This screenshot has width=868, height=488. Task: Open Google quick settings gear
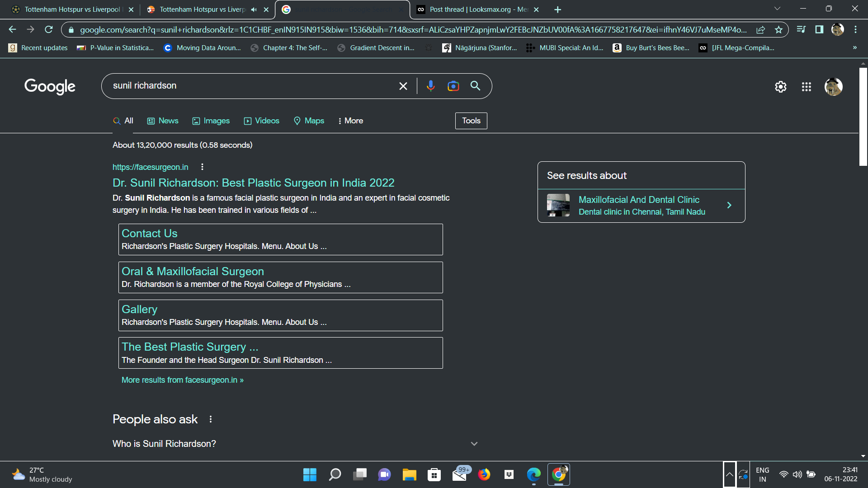[x=781, y=87]
